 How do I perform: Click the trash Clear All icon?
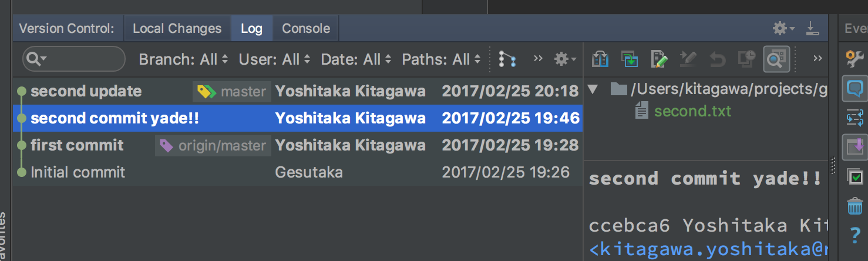[855, 206]
